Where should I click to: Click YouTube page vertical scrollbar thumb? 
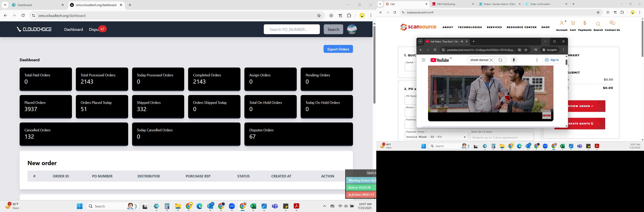coord(566,62)
